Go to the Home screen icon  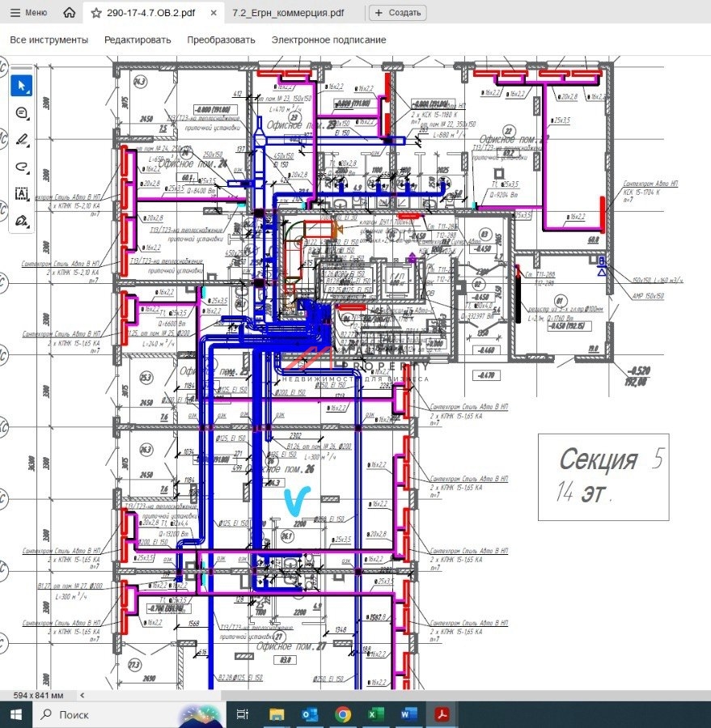[70, 13]
